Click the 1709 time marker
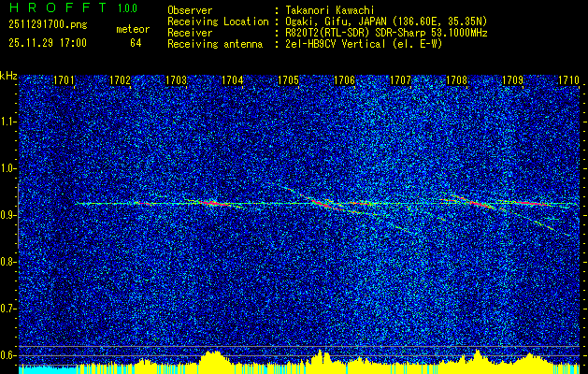588x374 pixels. pos(512,80)
